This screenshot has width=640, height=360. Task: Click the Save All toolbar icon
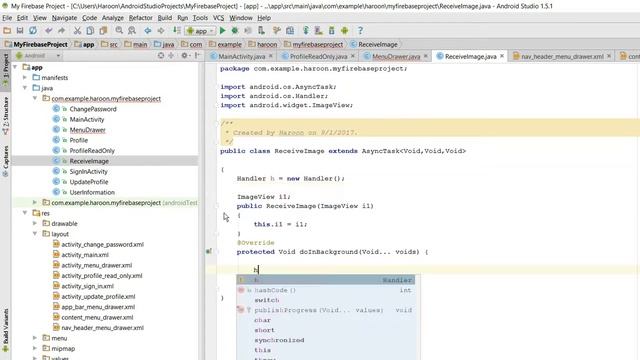coord(20,31)
